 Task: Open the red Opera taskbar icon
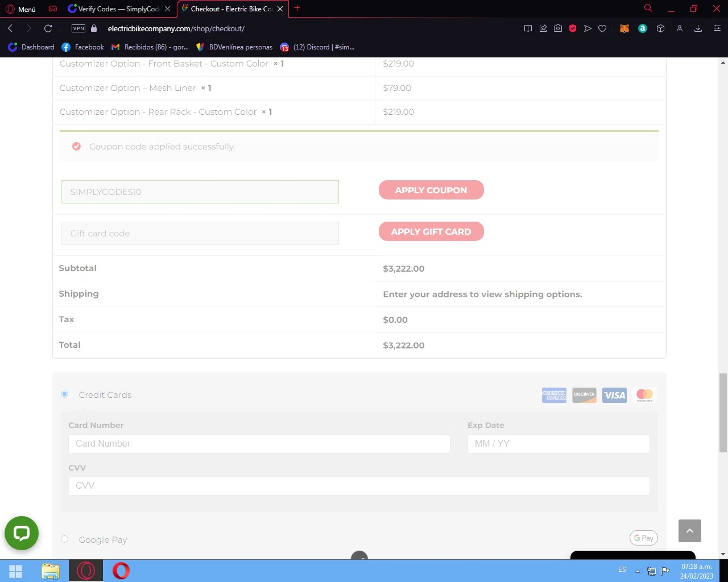(121, 571)
